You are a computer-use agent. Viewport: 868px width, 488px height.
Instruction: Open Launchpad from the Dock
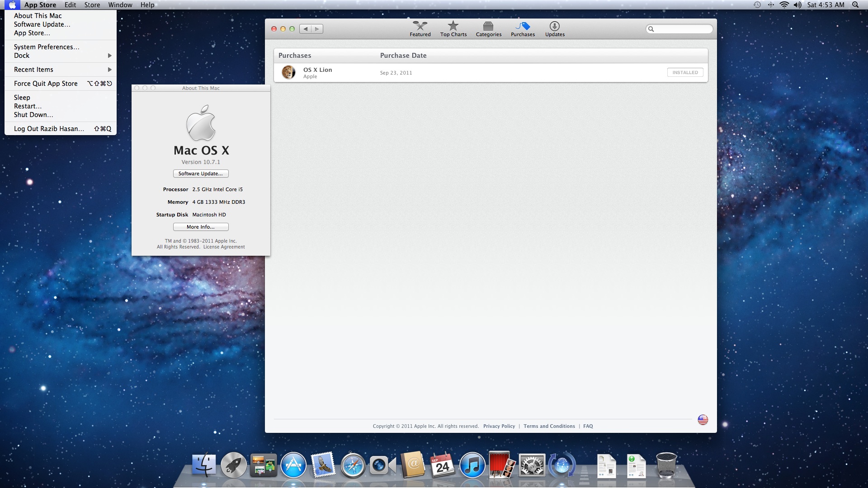click(x=234, y=465)
